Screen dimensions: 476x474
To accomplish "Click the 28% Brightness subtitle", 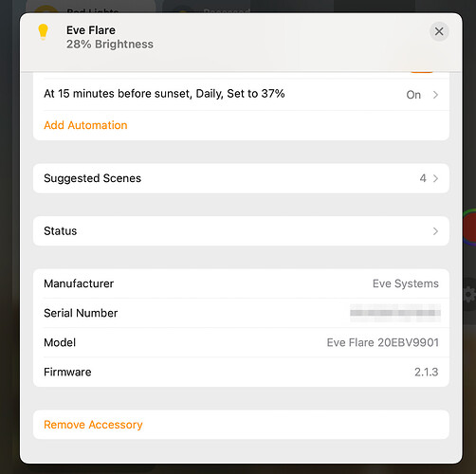I will click(110, 45).
